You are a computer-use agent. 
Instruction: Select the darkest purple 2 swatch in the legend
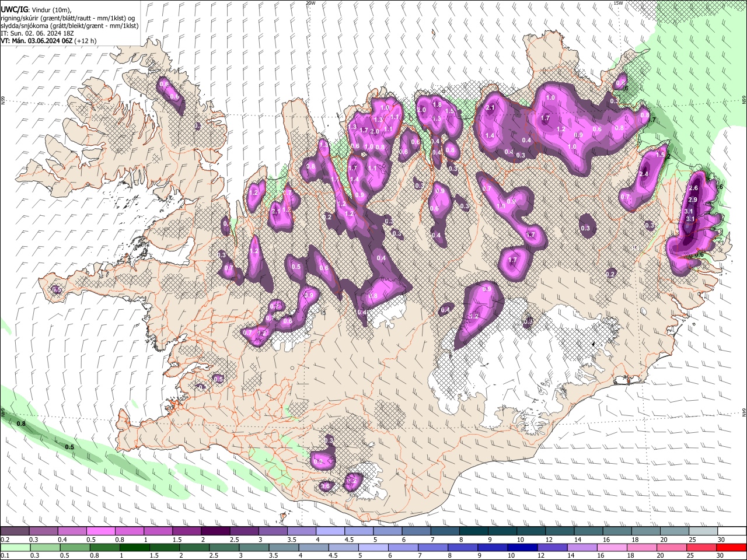click(215, 531)
